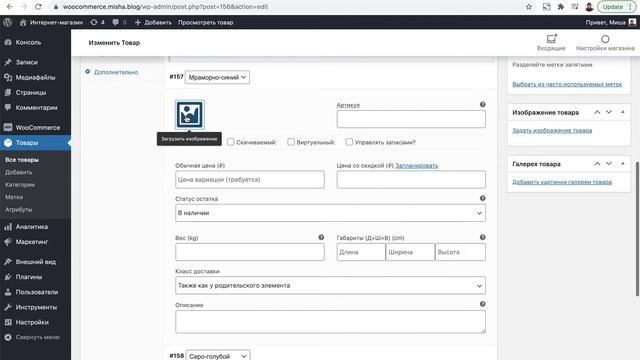Open the Статус остатка dropdown
Viewport: 640px width, 360px height.
(x=330, y=213)
